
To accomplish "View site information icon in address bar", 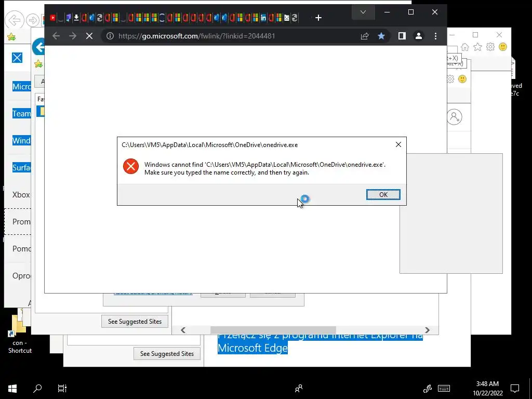I will point(110,36).
